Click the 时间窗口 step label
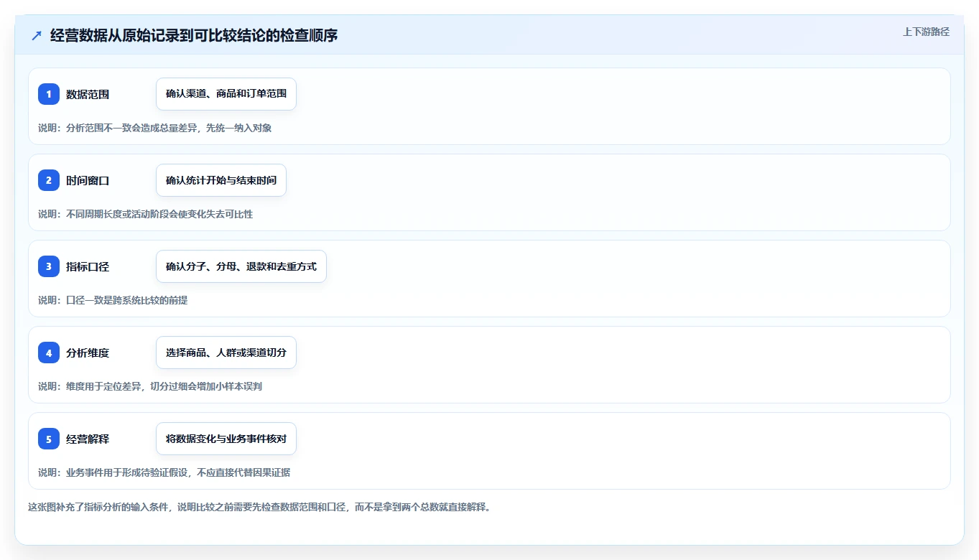The height and width of the screenshot is (560, 979). (x=88, y=180)
